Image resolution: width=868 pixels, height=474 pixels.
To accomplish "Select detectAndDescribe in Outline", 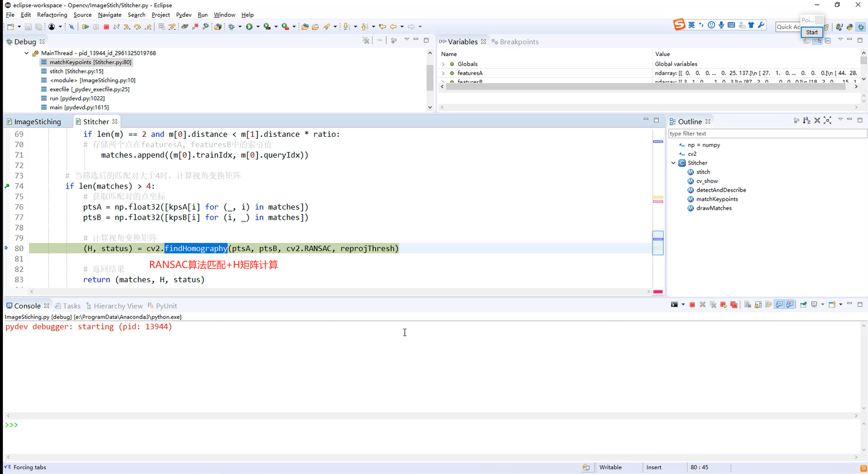I will click(721, 190).
